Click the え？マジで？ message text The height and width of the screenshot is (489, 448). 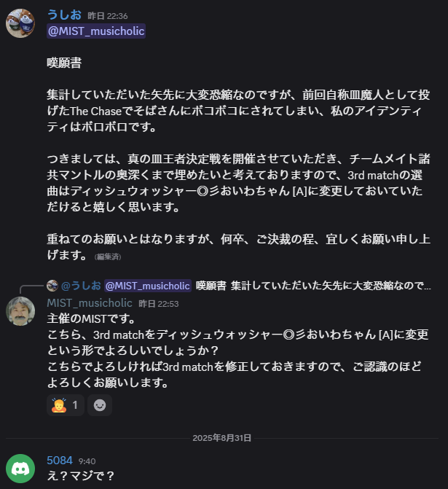click(x=81, y=476)
